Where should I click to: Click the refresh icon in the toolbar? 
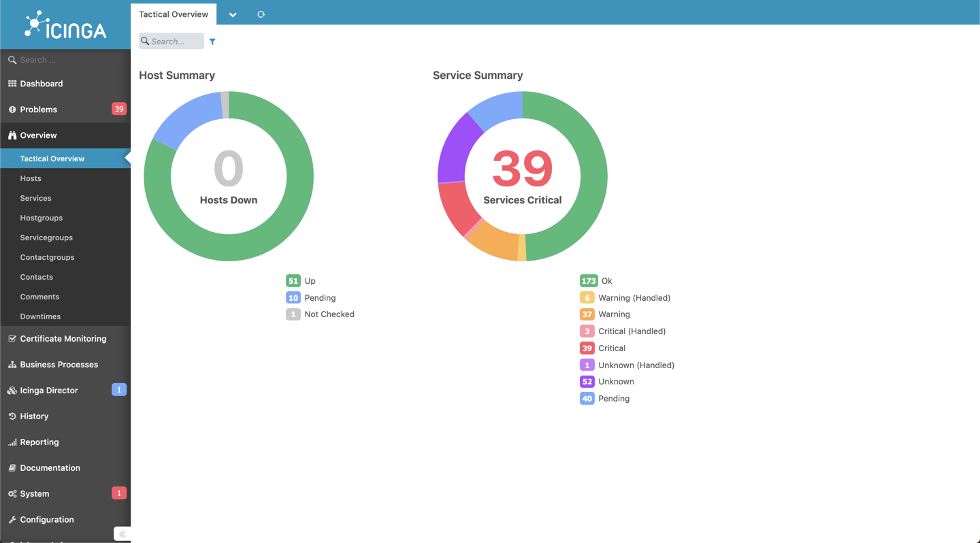pyautogui.click(x=261, y=14)
